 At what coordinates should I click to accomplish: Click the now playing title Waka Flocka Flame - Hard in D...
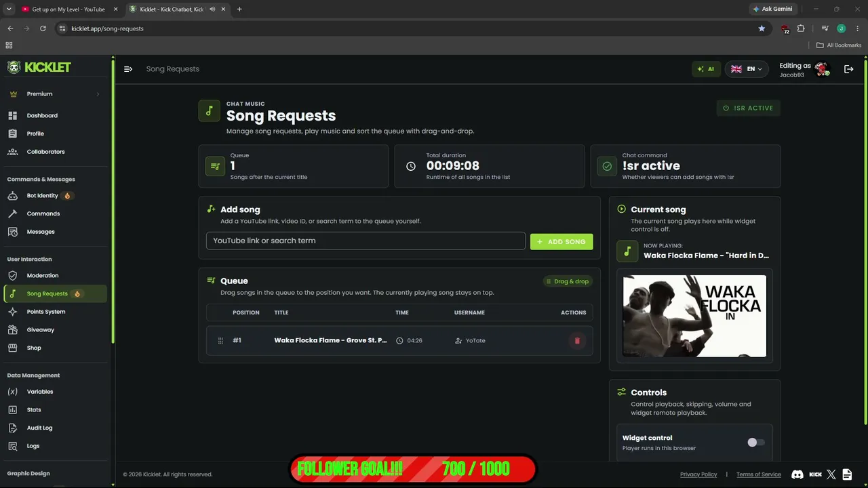tap(706, 256)
